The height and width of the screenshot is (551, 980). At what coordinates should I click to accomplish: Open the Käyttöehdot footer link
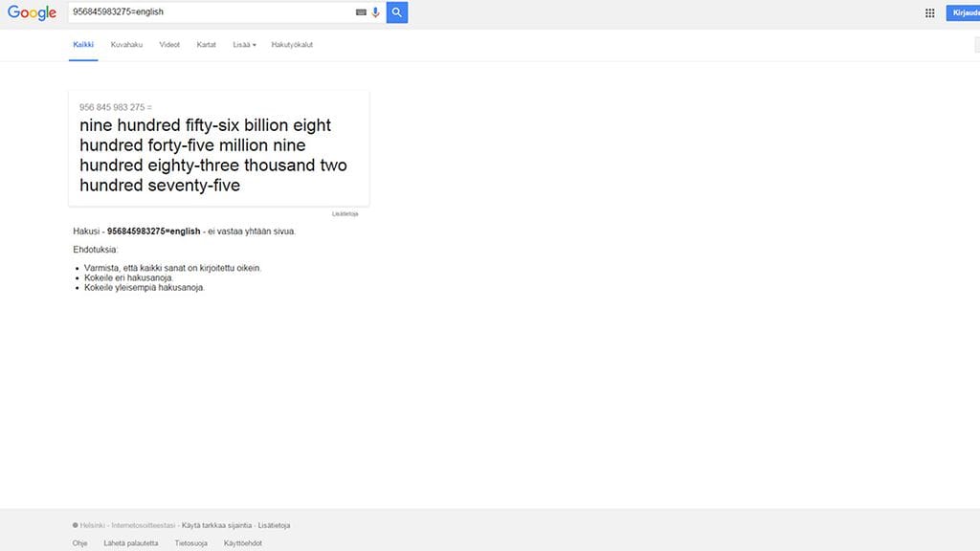(243, 543)
